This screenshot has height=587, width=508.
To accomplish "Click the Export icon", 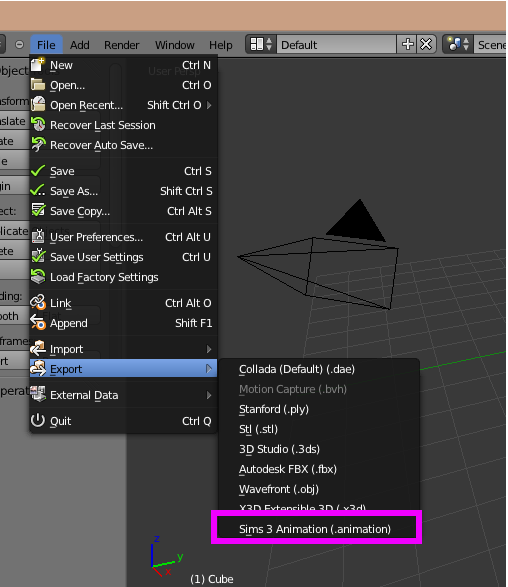I will (38, 369).
